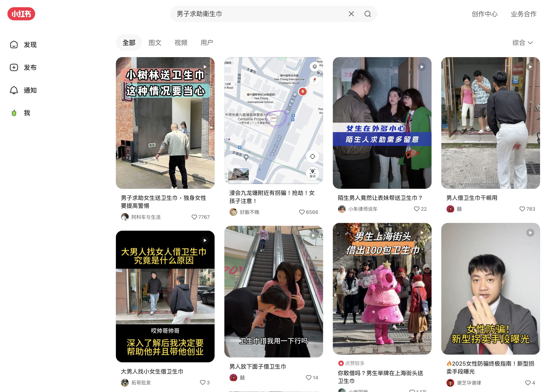The image size is (548, 392).
Task: Like the 小树林送卫生巾 post with 7767 likes
Action: point(194,217)
